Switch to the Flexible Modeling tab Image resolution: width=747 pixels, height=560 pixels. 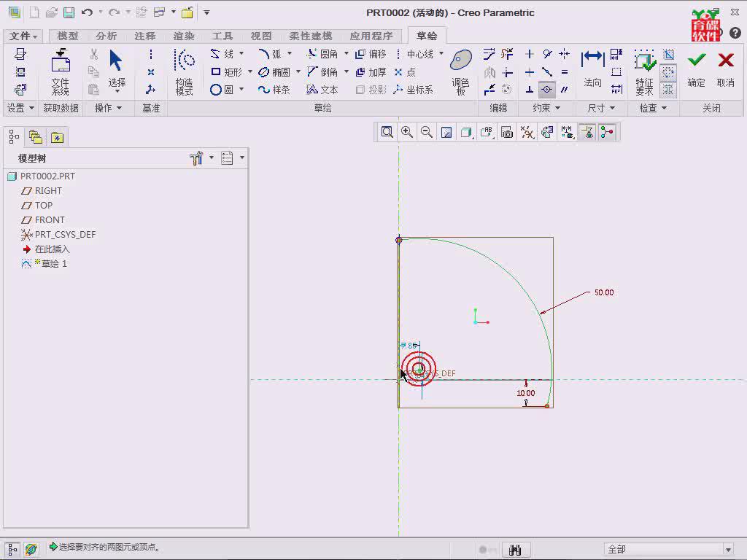pos(310,36)
